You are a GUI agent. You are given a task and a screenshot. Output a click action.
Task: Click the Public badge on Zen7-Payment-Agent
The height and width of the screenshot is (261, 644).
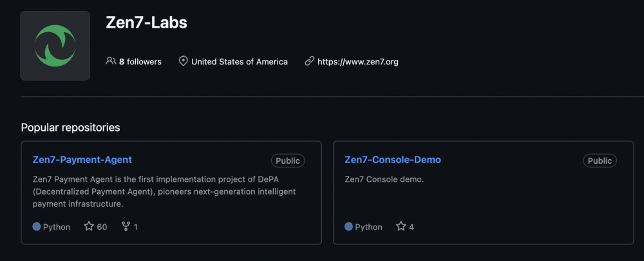288,160
